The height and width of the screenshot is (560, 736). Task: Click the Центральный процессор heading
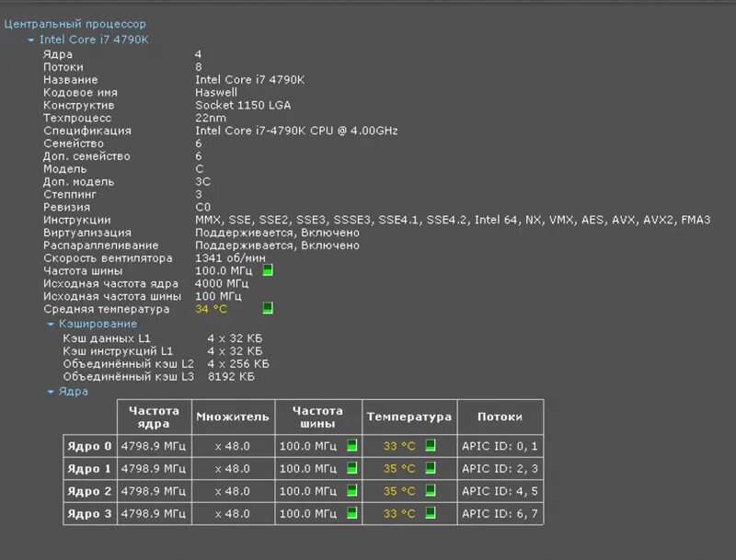75,24
